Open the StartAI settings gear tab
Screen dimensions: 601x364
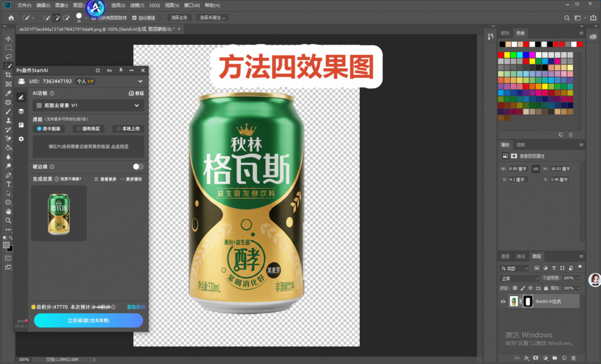coord(21,139)
